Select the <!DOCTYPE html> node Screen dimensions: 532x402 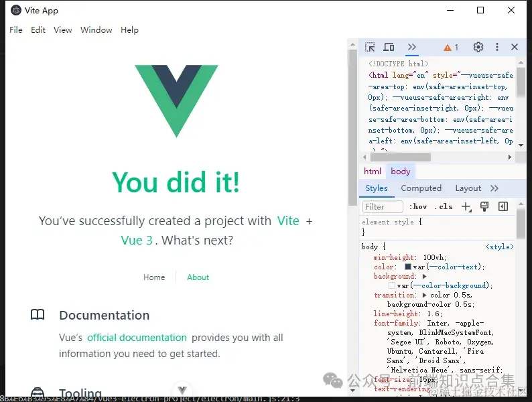pyautogui.click(x=399, y=64)
